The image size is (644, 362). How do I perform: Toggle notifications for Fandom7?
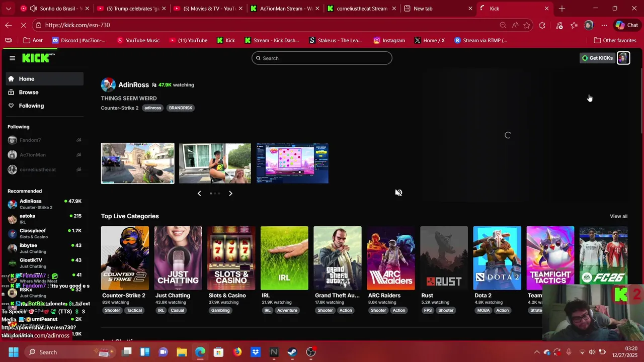tap(78, 140)
